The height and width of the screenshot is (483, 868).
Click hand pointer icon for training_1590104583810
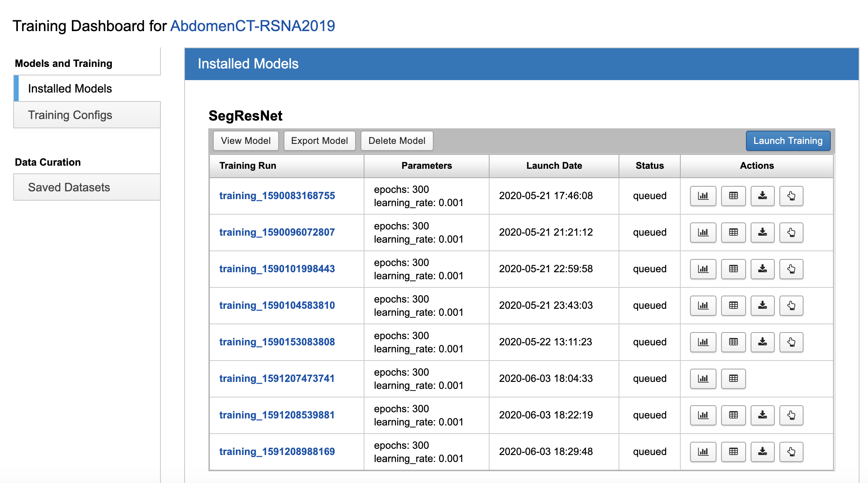(x=791, y=305)
